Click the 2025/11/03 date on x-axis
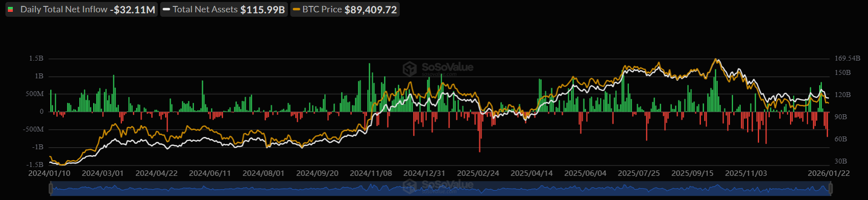Image resolution: width=868 pixels, height=200 pixels. (x=746, y=173)
